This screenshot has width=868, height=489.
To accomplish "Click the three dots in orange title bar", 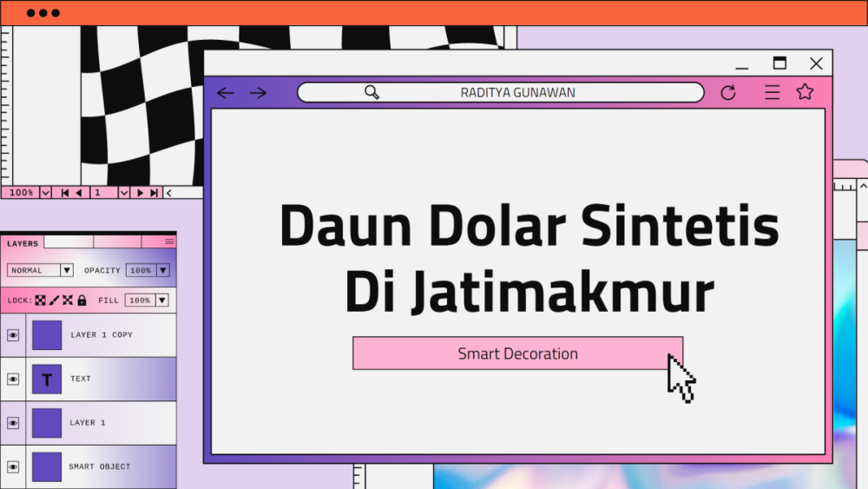I will pos(43,13).
